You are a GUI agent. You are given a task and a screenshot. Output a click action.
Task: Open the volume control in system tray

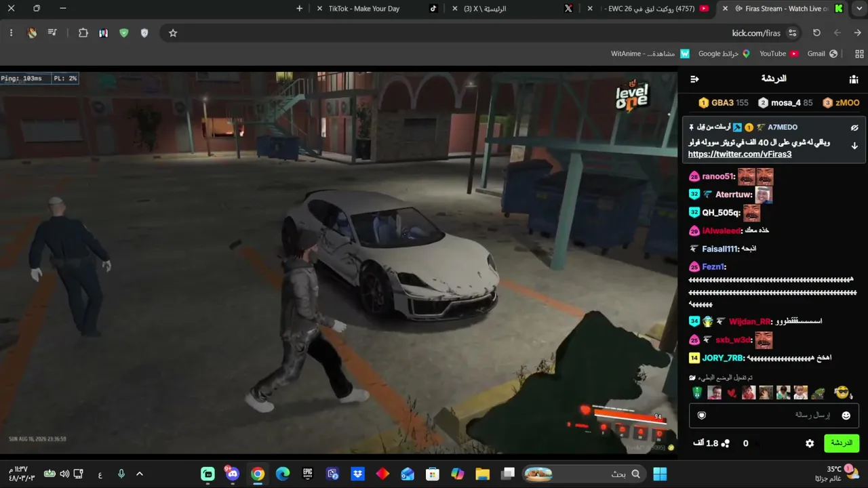pos(64,474)
